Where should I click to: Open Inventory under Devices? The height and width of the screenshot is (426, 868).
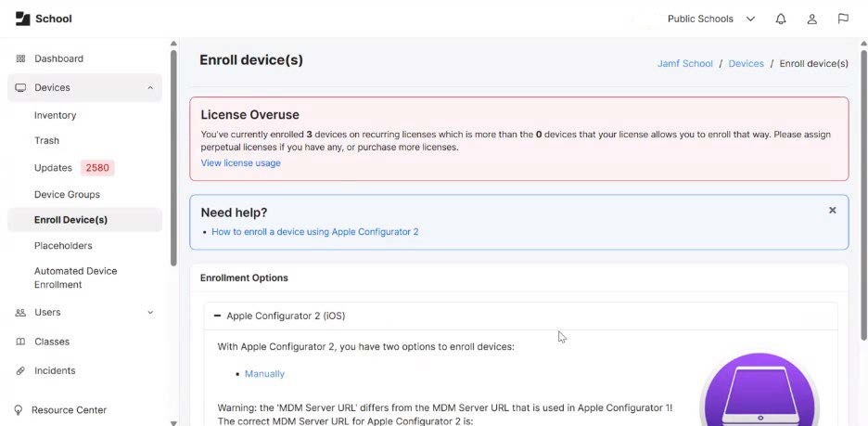[x=56, y=115]
